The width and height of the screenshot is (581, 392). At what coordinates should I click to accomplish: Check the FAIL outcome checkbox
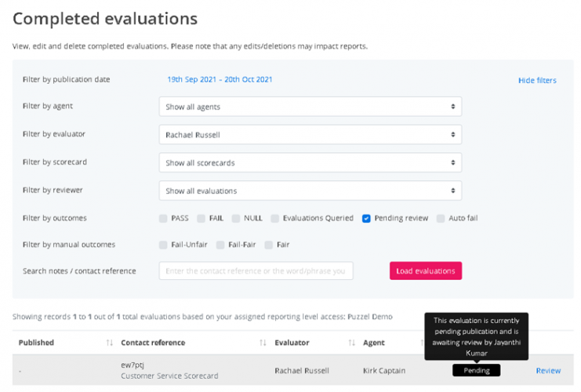[x=202, y=219]
